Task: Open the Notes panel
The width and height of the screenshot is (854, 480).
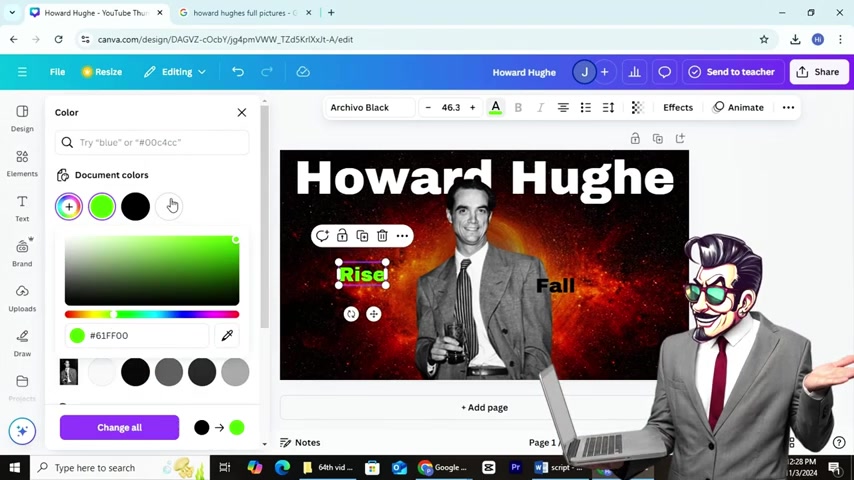Action: tap(300, 442)
